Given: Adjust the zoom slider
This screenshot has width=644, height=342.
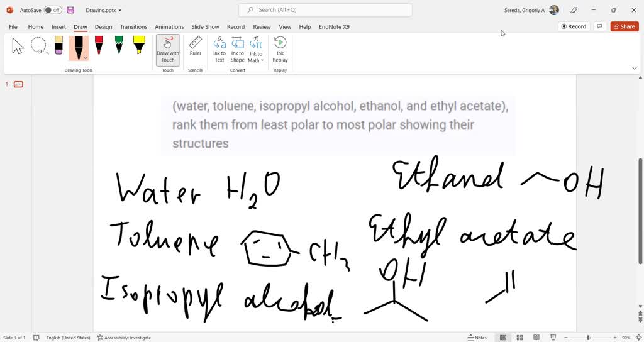Looking at the screenshot, I should point(589,338).
